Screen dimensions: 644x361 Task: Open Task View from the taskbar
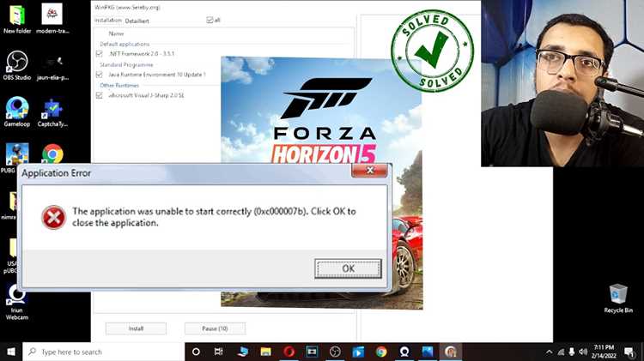click(x=218, y=352)
